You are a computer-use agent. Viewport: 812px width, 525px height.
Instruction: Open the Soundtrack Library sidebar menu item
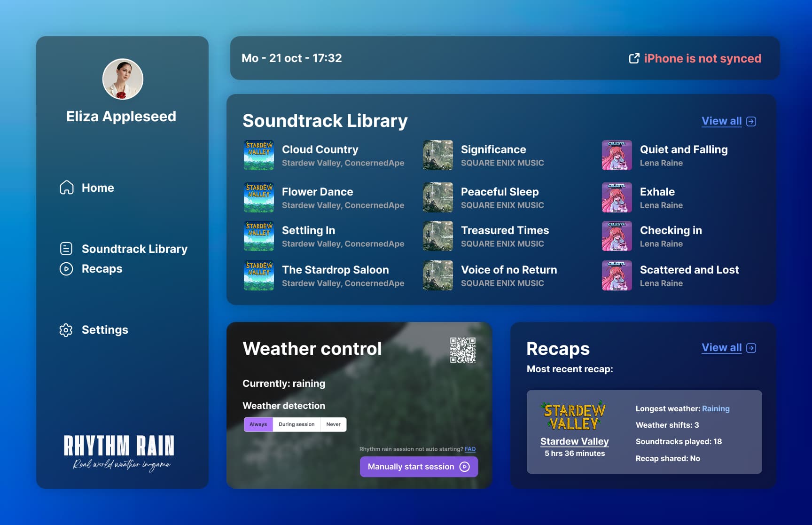pyautogui.click(x=134, y=249)
